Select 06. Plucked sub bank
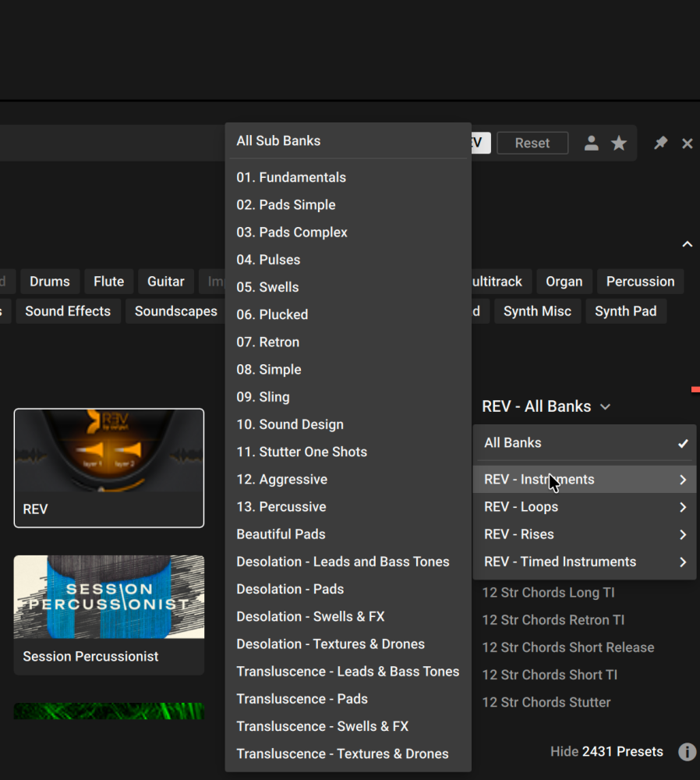The image size is (700, 780). pos(348,314)
